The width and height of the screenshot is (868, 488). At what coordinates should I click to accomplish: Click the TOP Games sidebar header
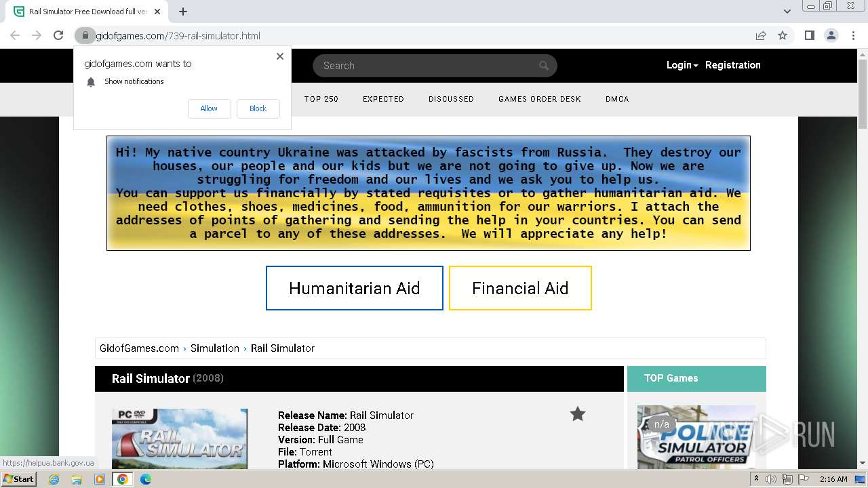696,379
